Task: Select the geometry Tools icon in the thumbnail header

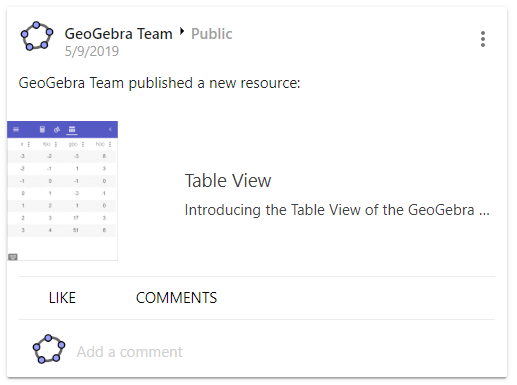Action: pos(57,129)
